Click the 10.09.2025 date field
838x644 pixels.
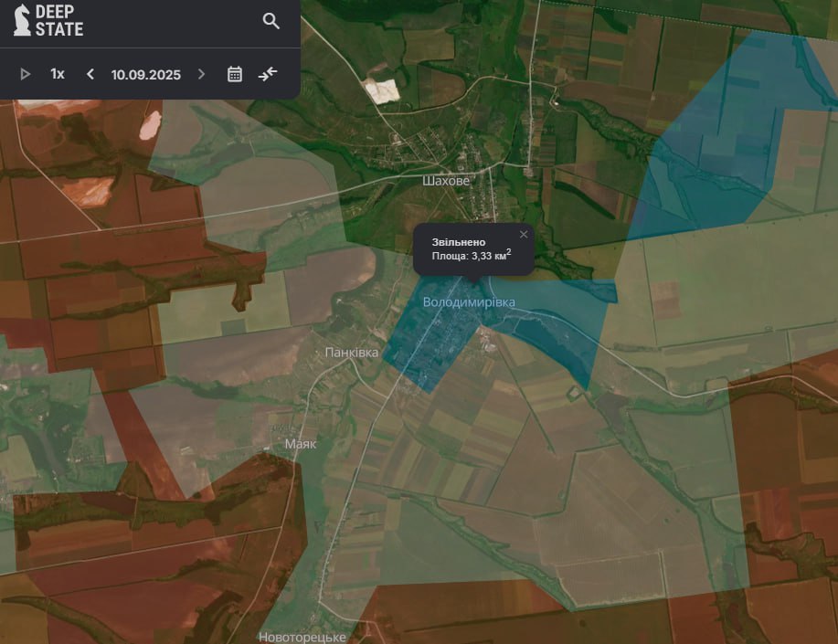point(146,74)
